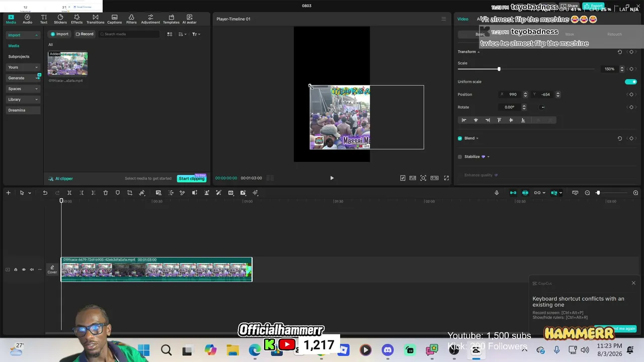Collapse the Transform section
Screen dimensions: 644x362
478,52
